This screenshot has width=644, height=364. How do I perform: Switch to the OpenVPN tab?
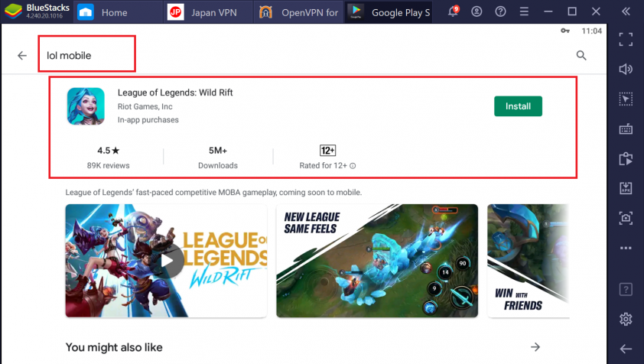coord(299,12)
